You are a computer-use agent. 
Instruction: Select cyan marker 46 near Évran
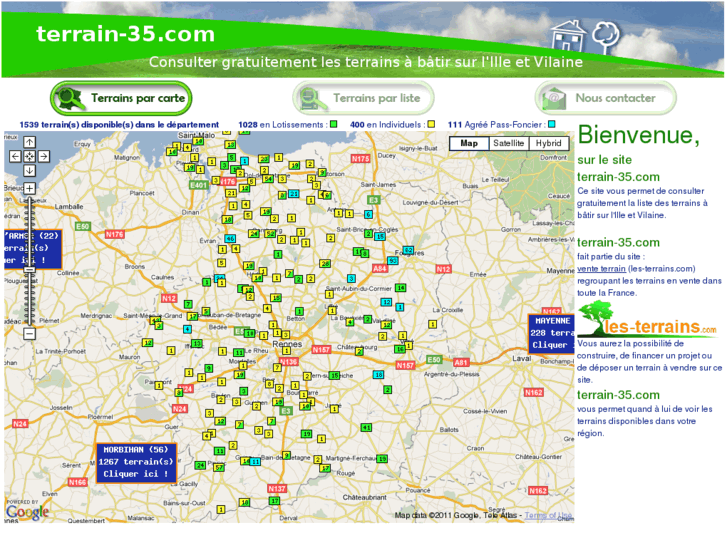click(230, 238)
